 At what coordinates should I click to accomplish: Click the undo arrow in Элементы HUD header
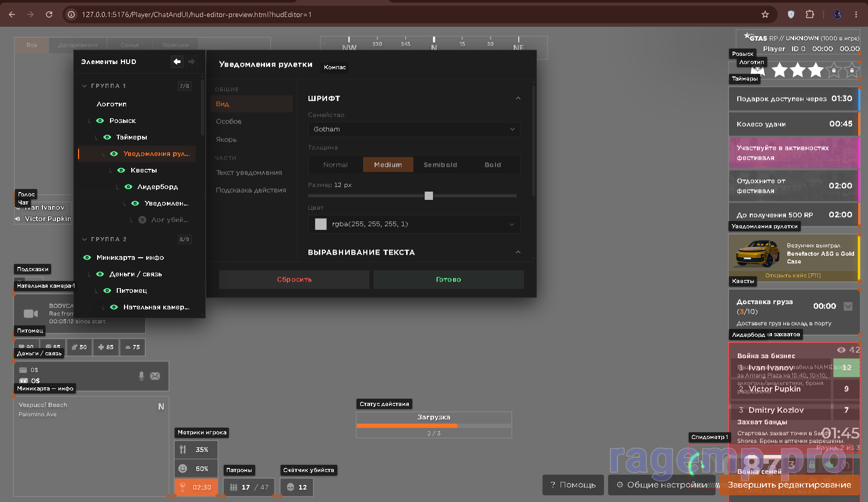pos(177,61)
